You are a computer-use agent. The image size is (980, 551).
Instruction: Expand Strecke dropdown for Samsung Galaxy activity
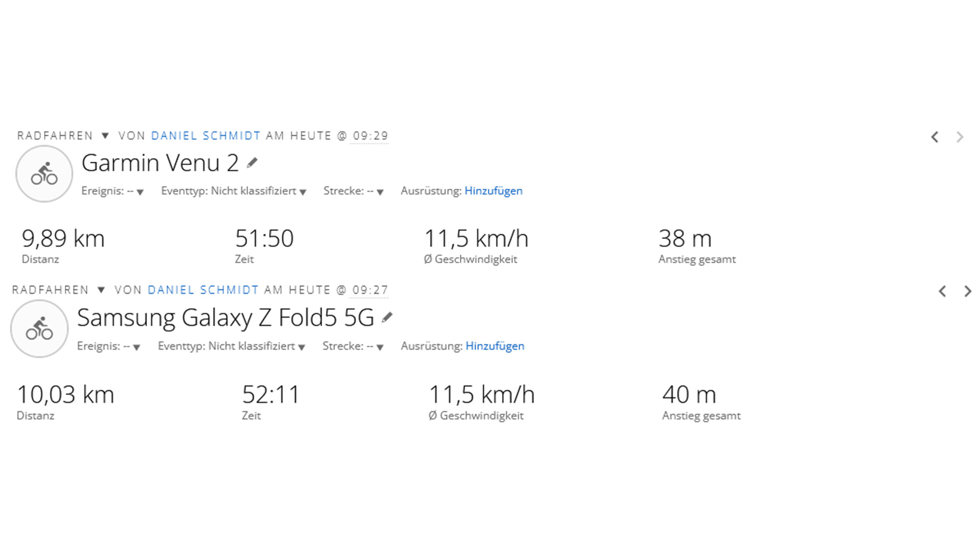(x=380, y=347)
